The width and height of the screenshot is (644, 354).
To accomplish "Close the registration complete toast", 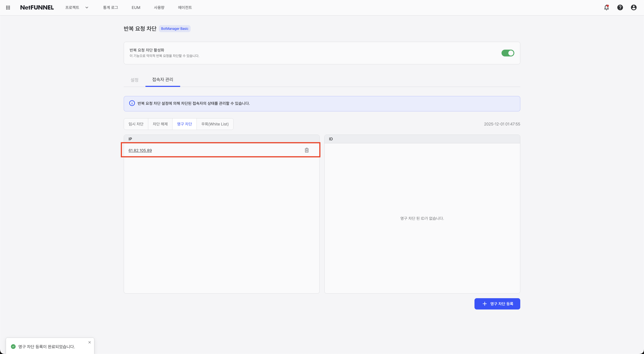I will tap(89, 342).
